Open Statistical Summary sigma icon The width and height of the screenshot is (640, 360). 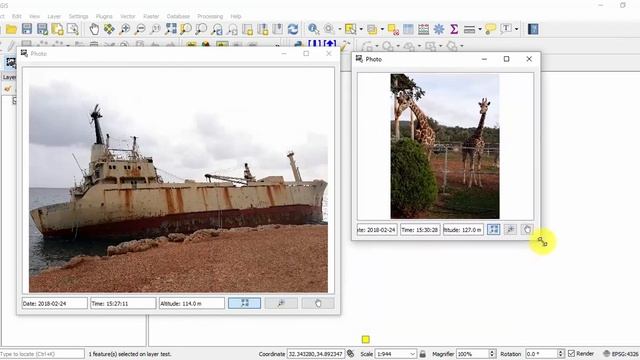(454, 29)
